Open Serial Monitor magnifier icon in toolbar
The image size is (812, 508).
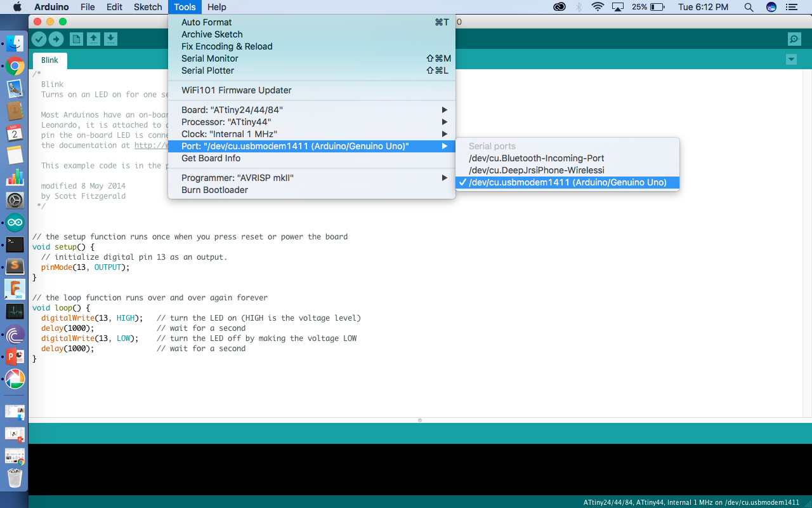[794, 39]
